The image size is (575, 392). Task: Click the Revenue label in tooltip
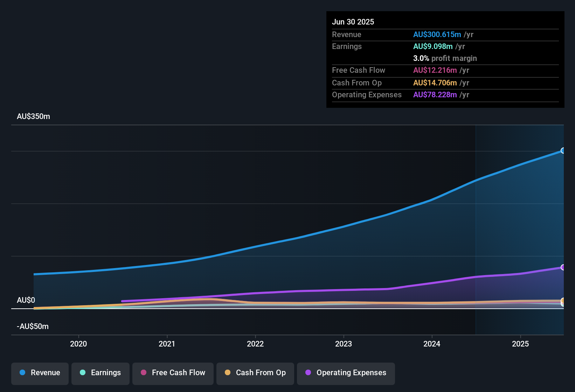pyautogui.click(x=347, y=34)
